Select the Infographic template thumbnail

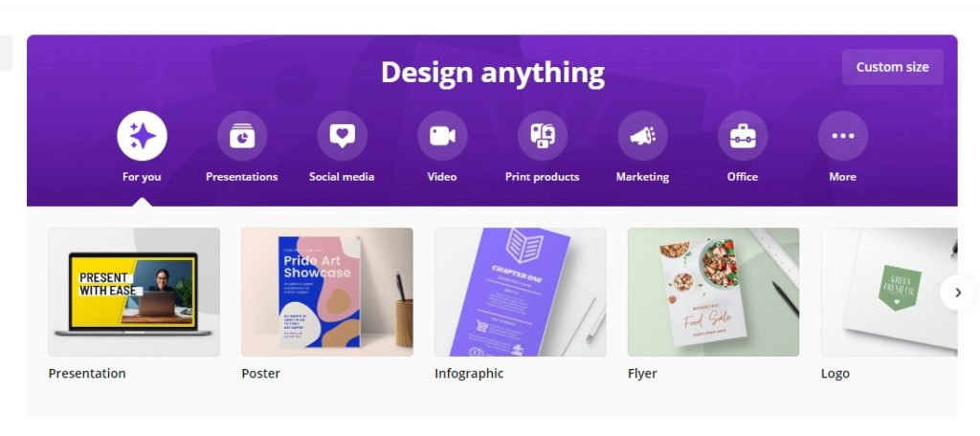(520, 292)
